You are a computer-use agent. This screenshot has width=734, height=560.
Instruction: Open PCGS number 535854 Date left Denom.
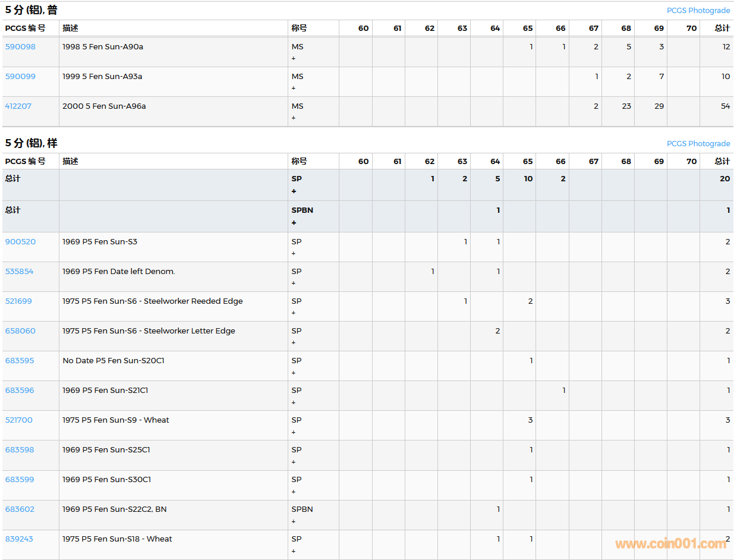click(19, 271)
